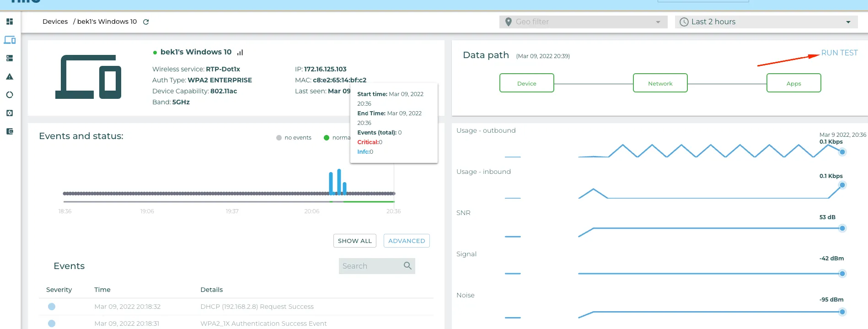868x329 pixels.
Task: Select the Apps node in data path
Action: click(794, 83)
